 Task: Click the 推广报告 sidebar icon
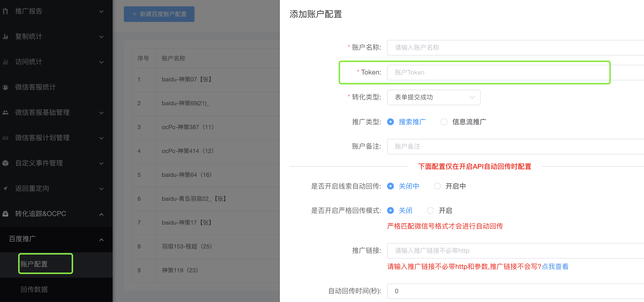pyautogui.click(x=5, y=11)
